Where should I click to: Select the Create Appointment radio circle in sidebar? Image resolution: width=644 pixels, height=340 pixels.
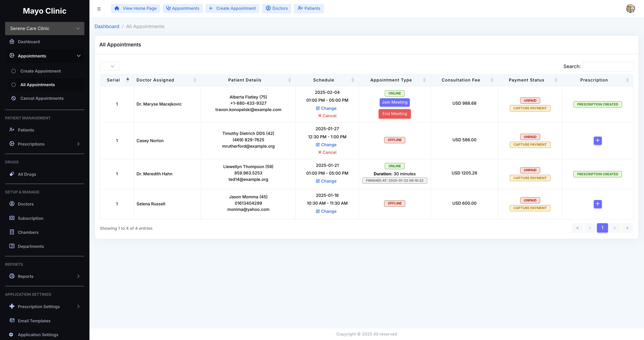pyautogui.click(x=14, y=71)
